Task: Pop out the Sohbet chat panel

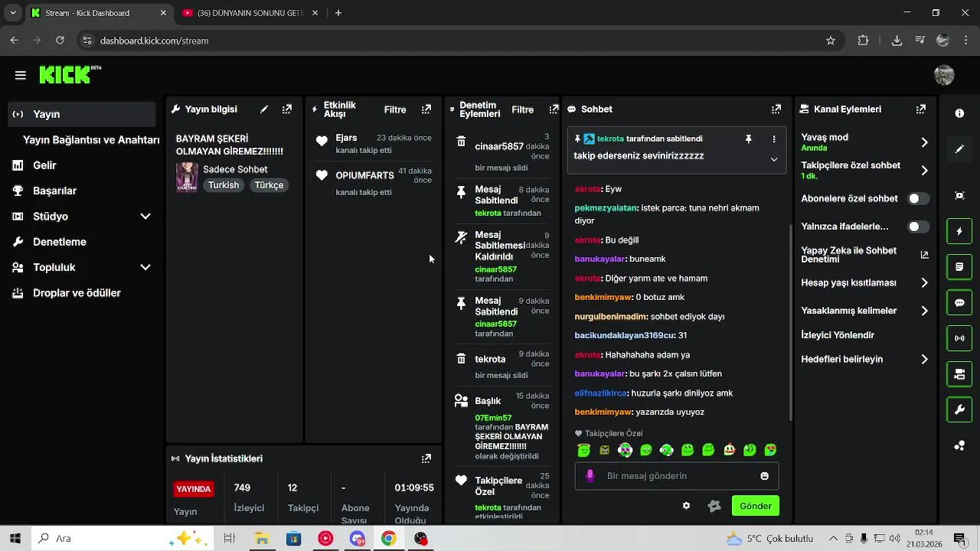Action: (x=776, y=109)
